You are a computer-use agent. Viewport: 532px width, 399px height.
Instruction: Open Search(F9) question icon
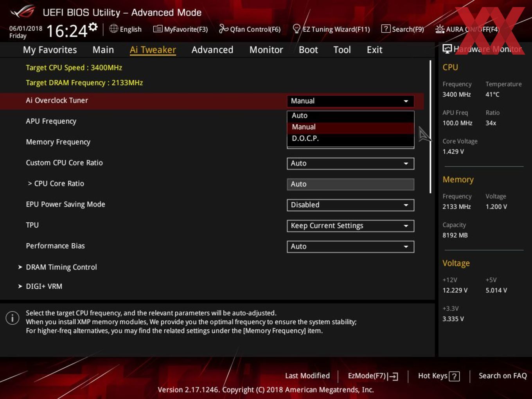(x=385, y=29)
